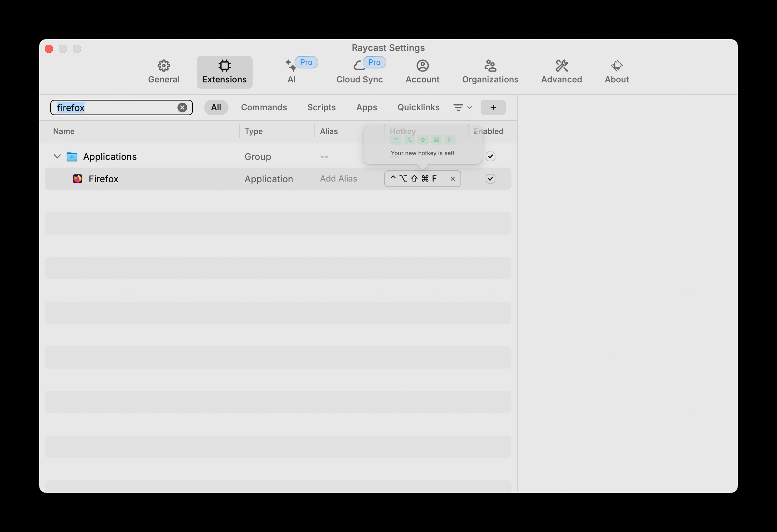Image resolution: width=777 pixels, height=532 pixels.
Task: Toggle the Applications group enabled checkbox
Action: pyautogui.click(x=490, y=156)
